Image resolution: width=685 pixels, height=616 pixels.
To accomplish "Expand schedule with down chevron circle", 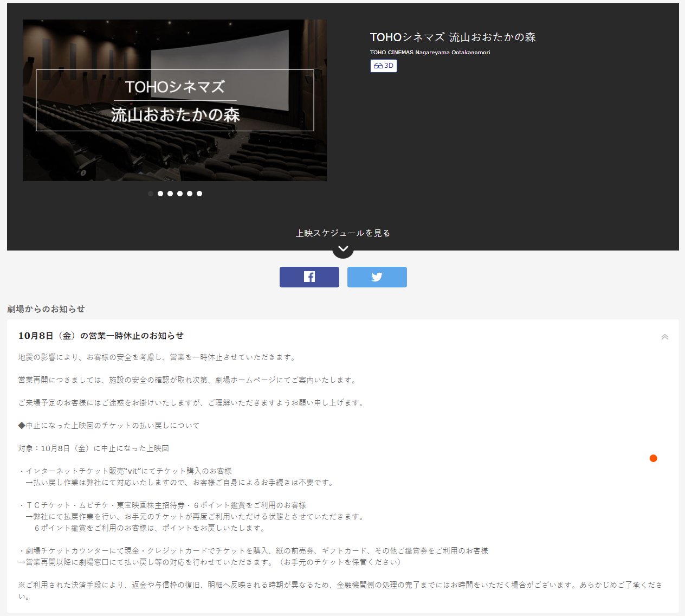I will (x=343, y=248).
